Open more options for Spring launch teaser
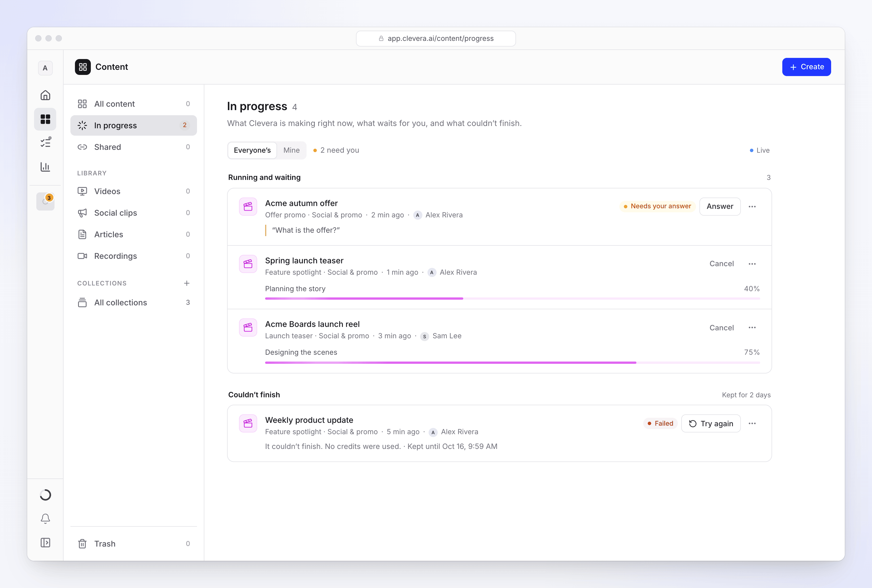Image resolution: width=872 pixels, height=588 pixels. click(x=752, y=264)
